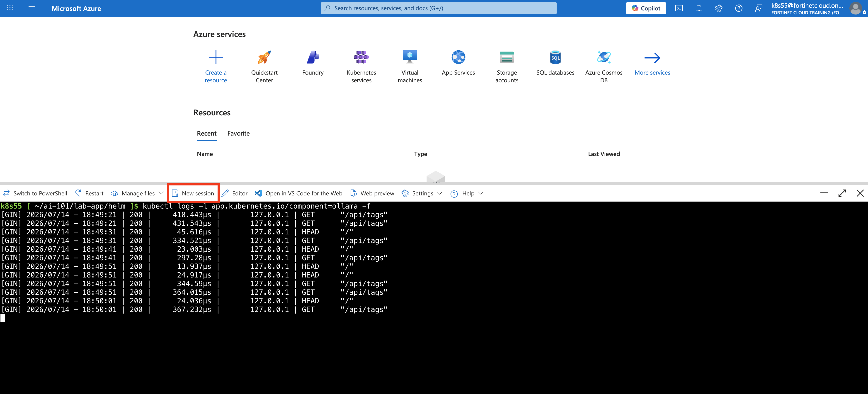868x394 pixels.
Task: Click the More services arrow icon
Action: click(652, 58)
